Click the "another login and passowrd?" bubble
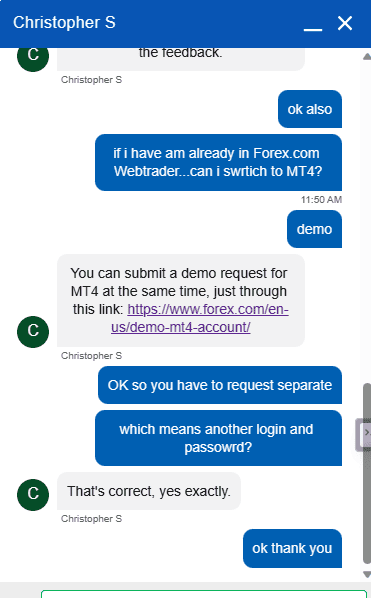Screen dimensions: 371x598 [218, 438]
